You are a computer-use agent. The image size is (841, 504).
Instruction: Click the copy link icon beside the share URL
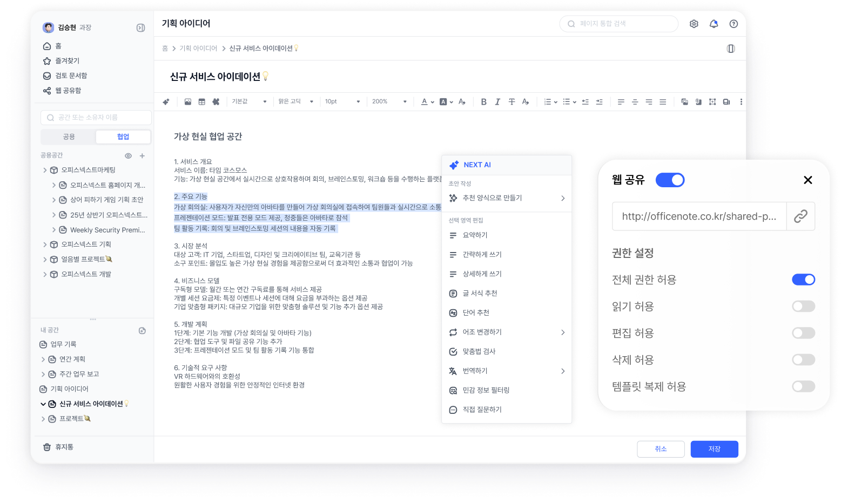click(x=800, y=216)
